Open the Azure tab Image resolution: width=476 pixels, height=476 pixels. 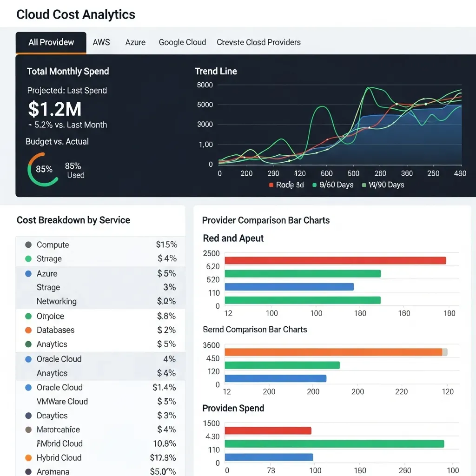(x=135, y=42)
